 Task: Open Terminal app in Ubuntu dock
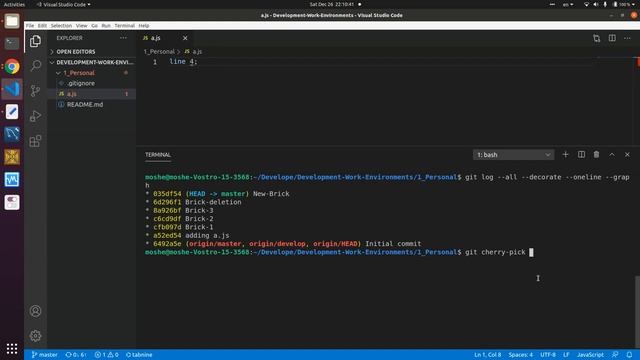tap(12, 43)
